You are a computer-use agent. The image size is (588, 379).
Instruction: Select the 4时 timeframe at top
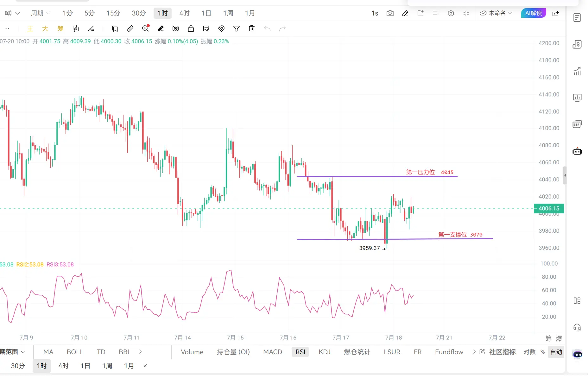tap(185, 13)
